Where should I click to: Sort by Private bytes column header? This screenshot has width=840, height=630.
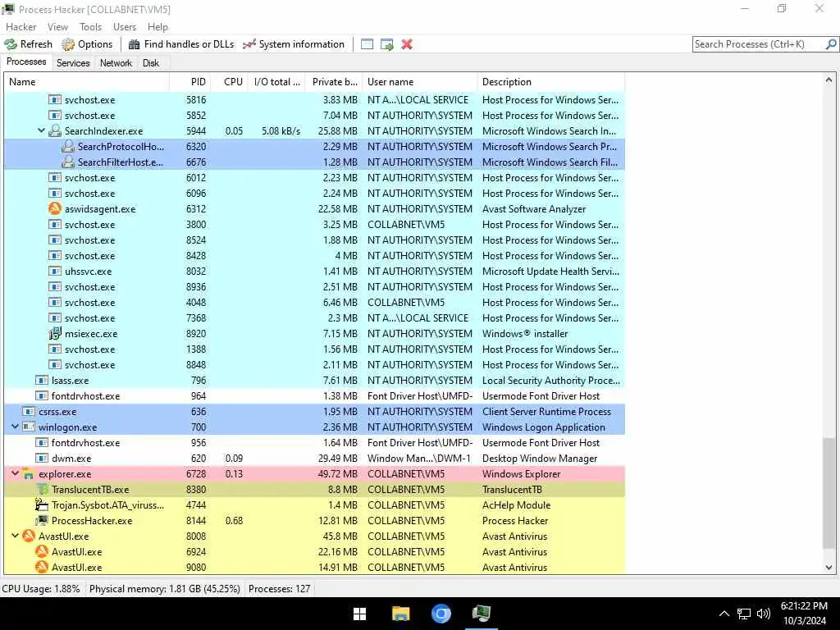(x=335, y=82)
